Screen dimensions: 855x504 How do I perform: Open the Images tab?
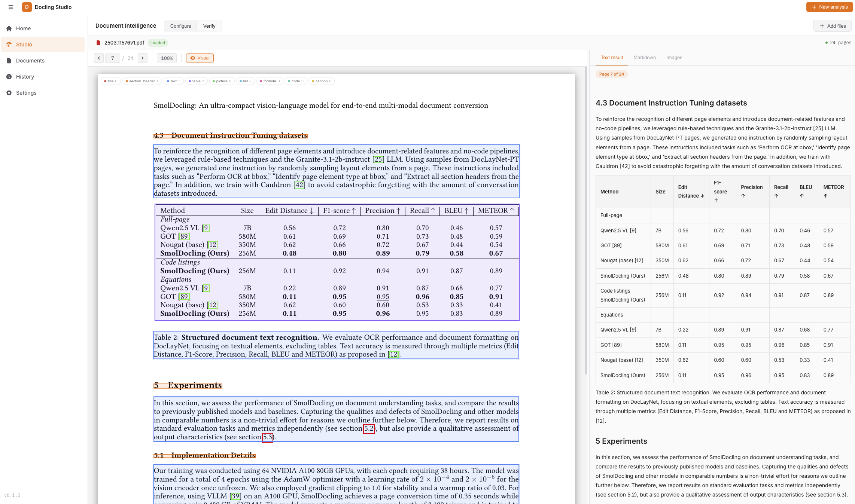(x=674, y=58)
